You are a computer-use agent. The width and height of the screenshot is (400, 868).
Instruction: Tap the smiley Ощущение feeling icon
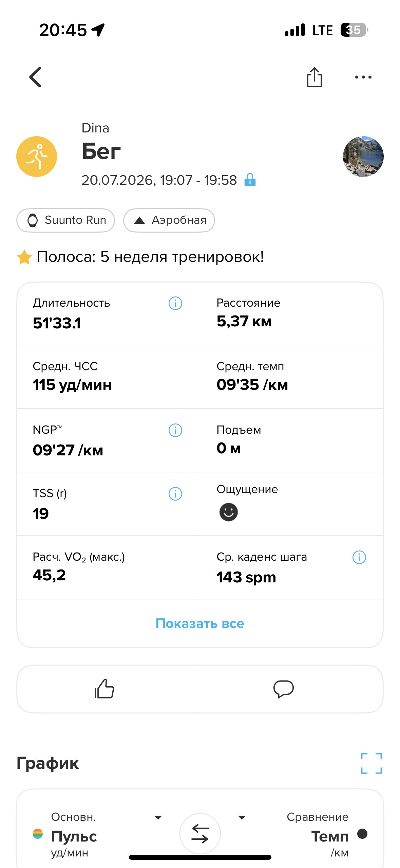coord(229,512)
